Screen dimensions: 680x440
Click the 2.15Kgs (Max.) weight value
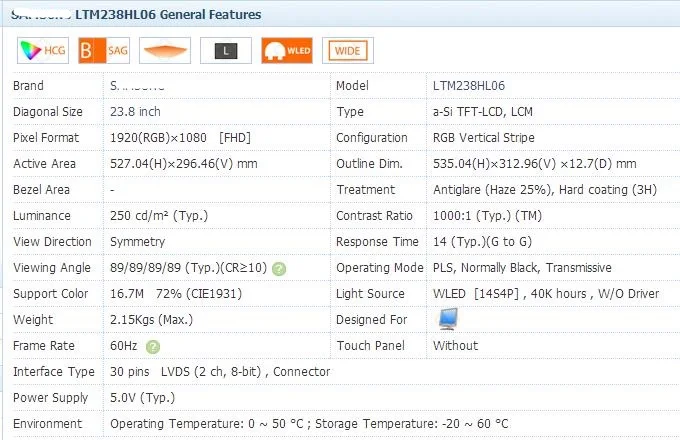click(x=151, y=320)
